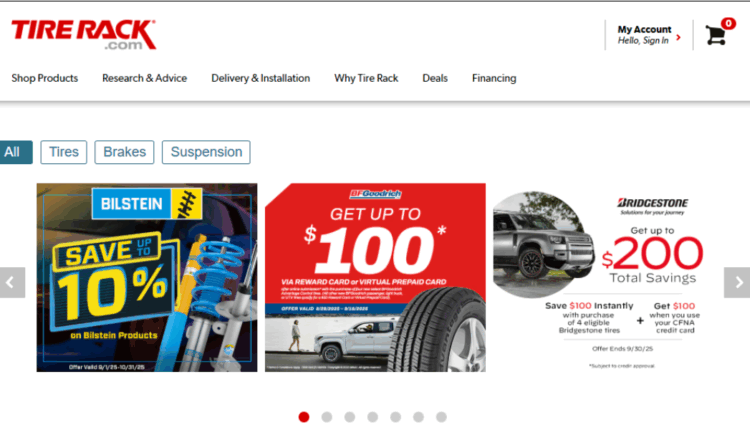Select the second carousel dot

327,417
